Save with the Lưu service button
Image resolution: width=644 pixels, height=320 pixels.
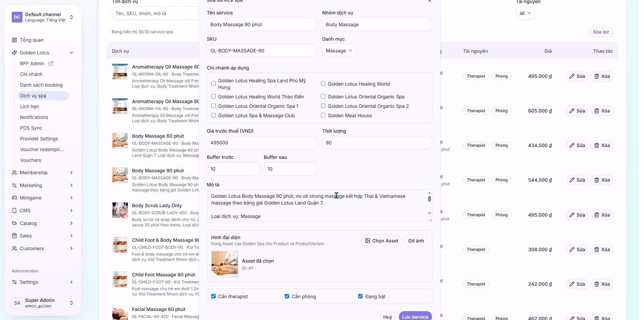click(x=415, y=316)
